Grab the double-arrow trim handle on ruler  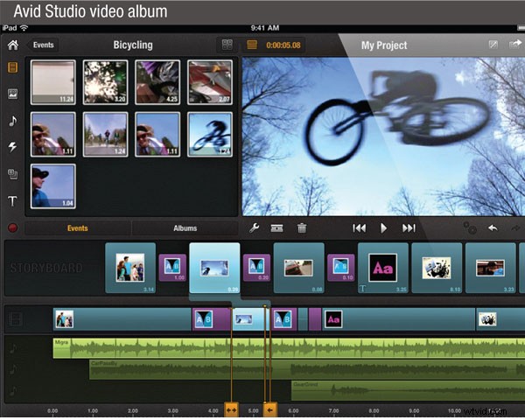coord(231,409)
